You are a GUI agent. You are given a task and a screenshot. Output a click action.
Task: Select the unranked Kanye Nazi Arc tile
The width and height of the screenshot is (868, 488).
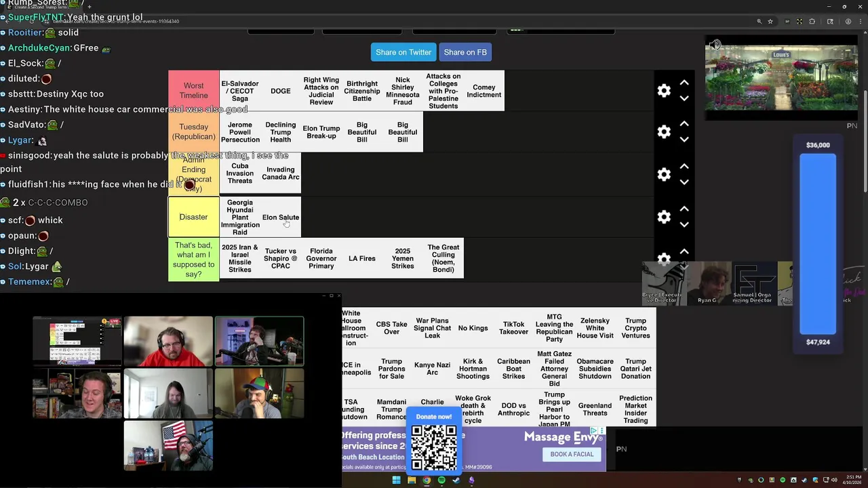pyautogui.click(x=432, y=369)
